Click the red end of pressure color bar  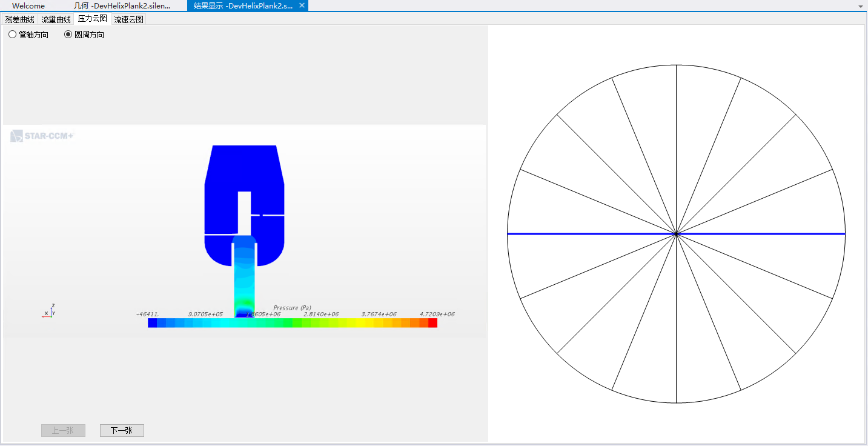(432, 323)
